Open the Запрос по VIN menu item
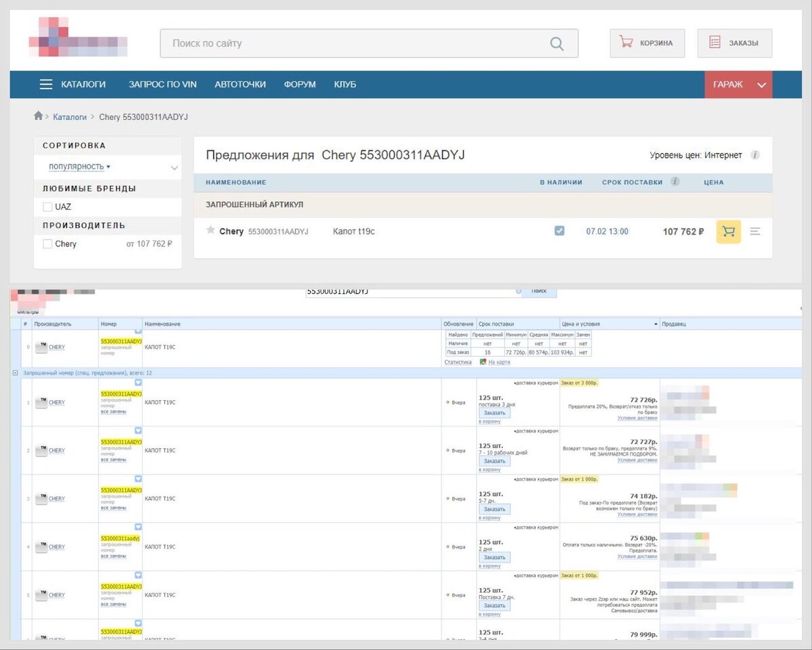The width and height of the screenshot is (812, 650). tap(162, 85)
